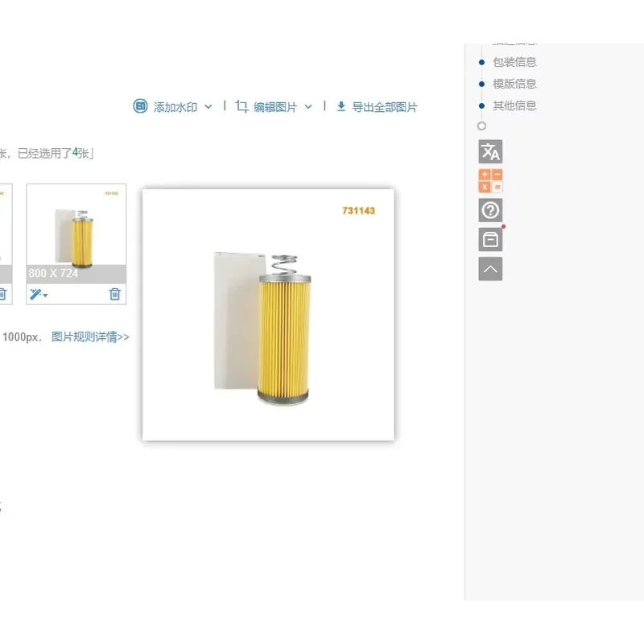Jump to 模版信息 section
Viewport: 644px width, 644px height.
click(x=514, y=84)
